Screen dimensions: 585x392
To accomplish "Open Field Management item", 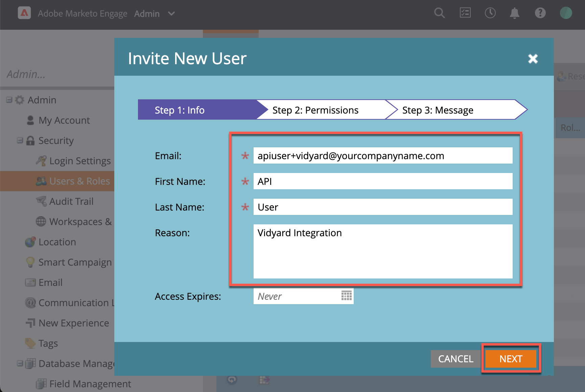I will 90,384.
